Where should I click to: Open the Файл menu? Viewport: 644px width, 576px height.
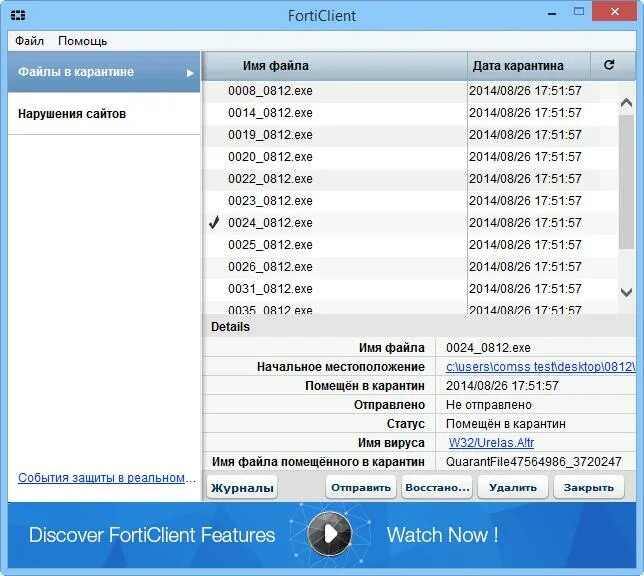pyautogui.click(x=30, y=41)
